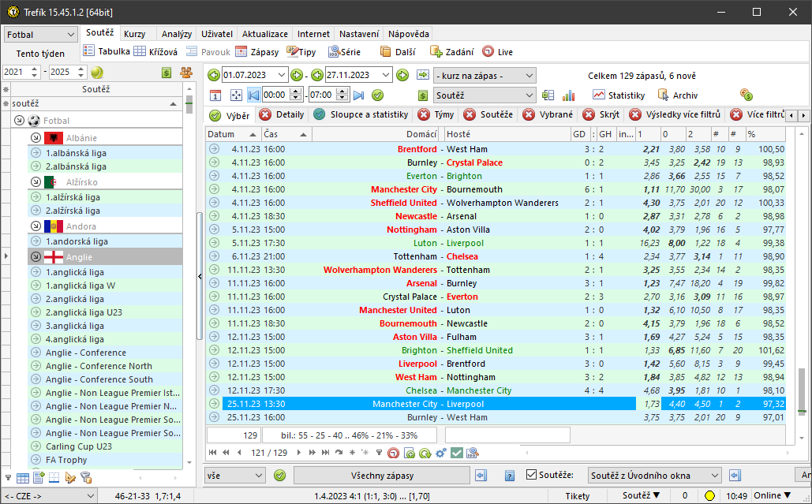The height and width of the screenshot is (504, 812).
Task: Open the Nastavení menu tab
Action: pyautogui.click(x=359, y=34)
